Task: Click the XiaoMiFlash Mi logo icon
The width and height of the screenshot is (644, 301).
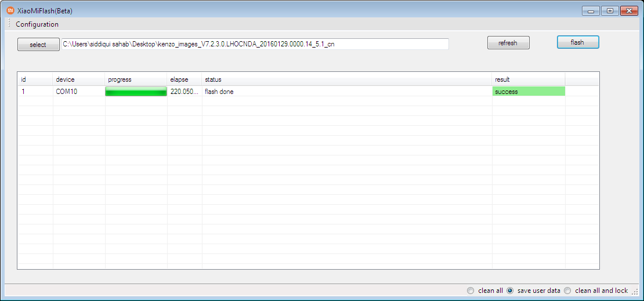Action: (x=10, y=11)
